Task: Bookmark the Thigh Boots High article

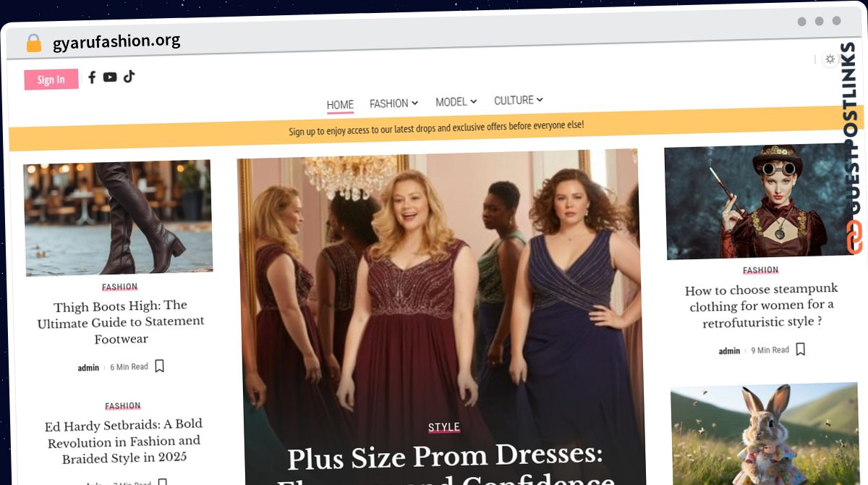Action: [160, 366]
